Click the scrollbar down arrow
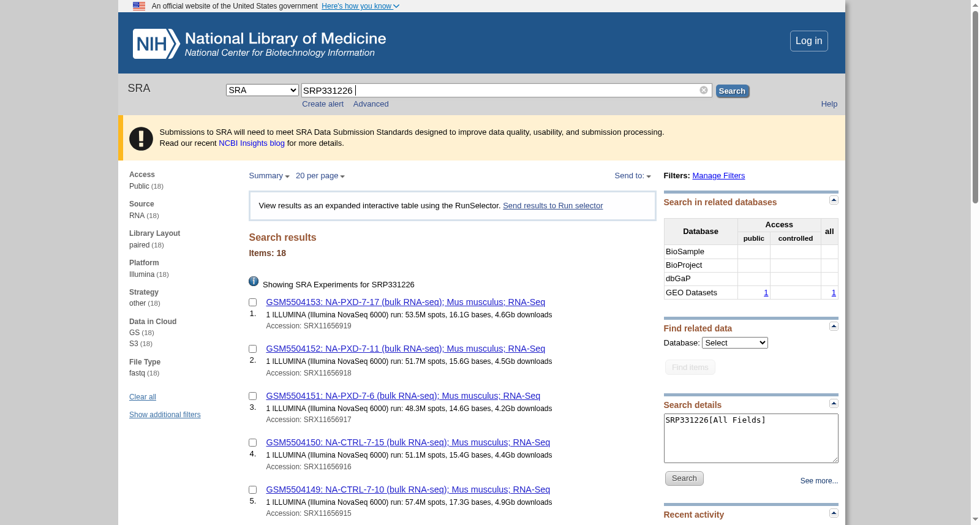 975,520
